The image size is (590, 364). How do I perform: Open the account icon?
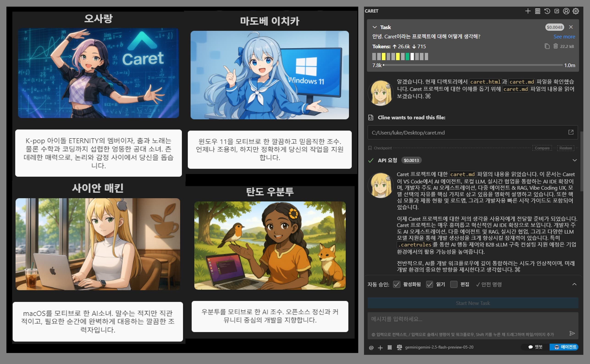coord(566,11)
